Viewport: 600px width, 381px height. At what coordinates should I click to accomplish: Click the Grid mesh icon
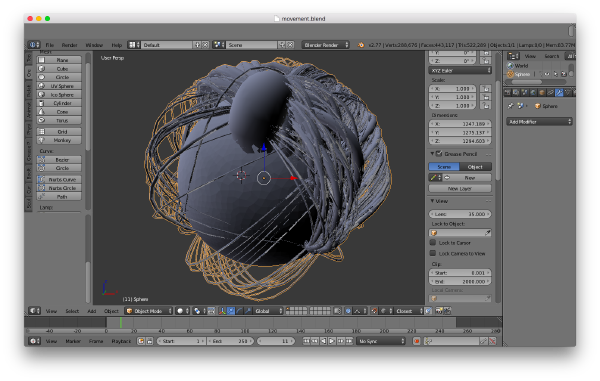[x=42, y=132]
